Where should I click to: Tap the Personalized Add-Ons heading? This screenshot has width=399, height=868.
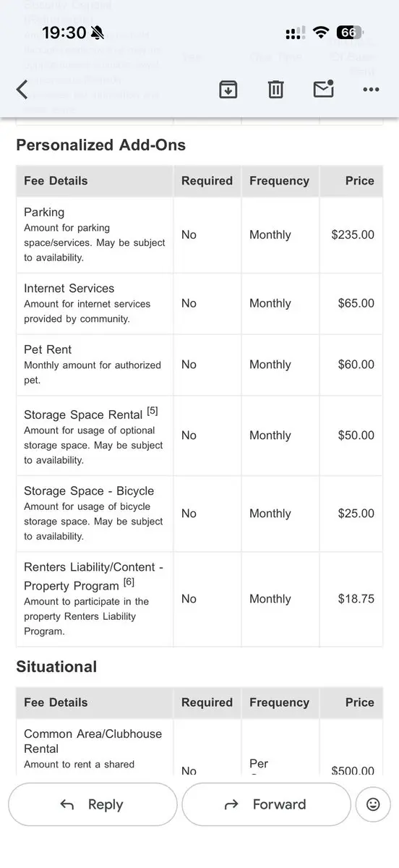[x=101, y=145]
